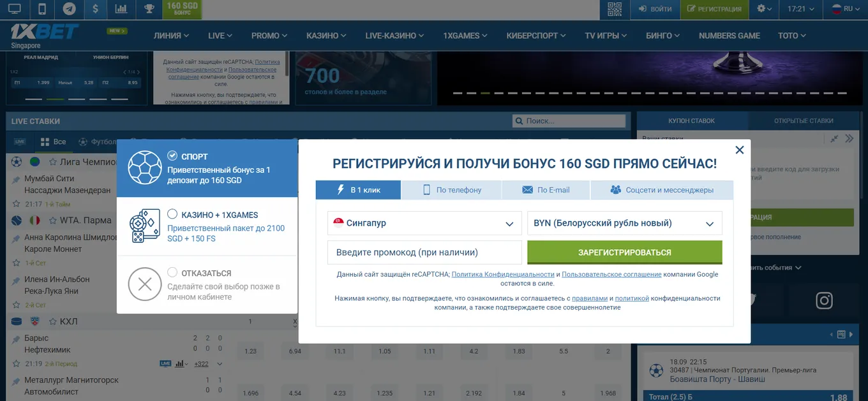Image resolution: width=868 pixels, height=401 pixels.
Task: Open the NUMBERS GAME menu item
Action: pyautogui.click(x=730, y=36)
